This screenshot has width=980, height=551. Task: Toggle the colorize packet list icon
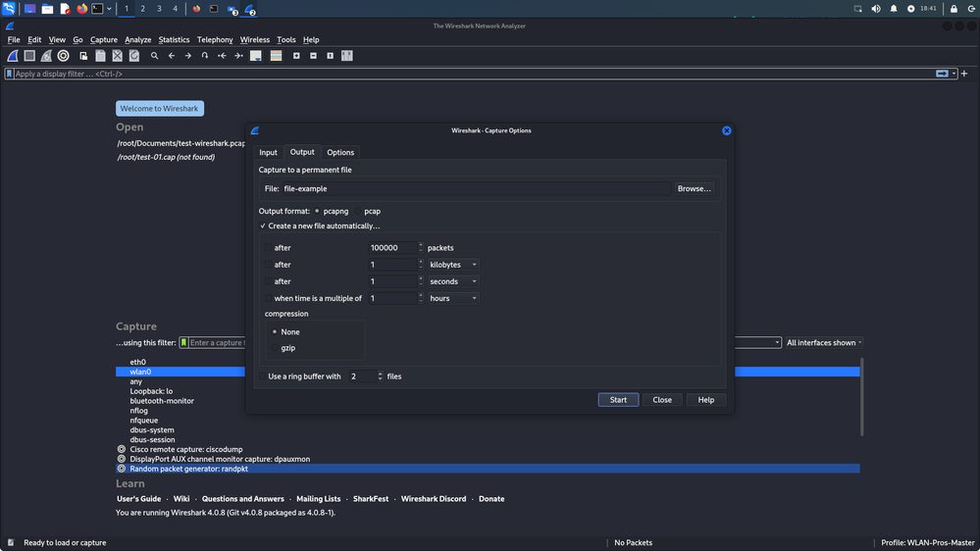point(276,56)
